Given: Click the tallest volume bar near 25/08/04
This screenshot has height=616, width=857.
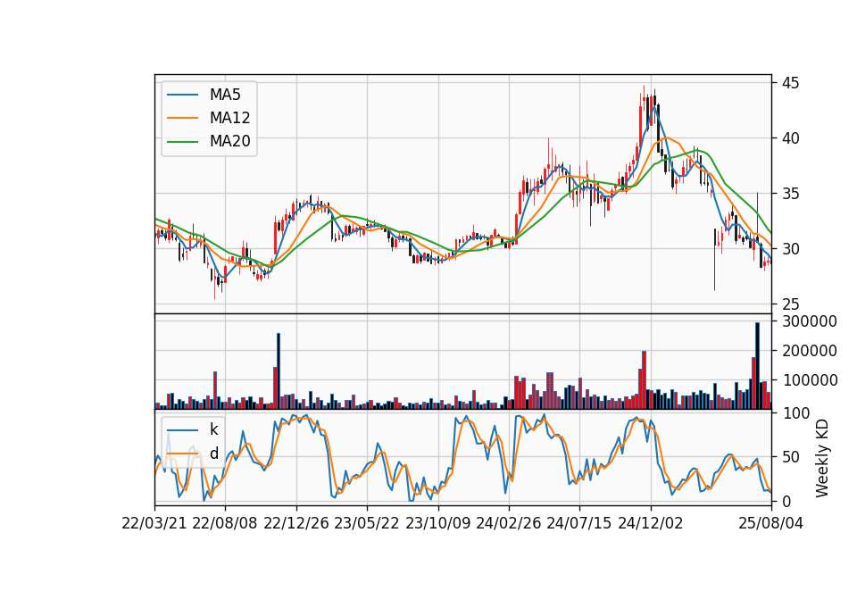Looking at the screenshot, I should click(757, 366).
